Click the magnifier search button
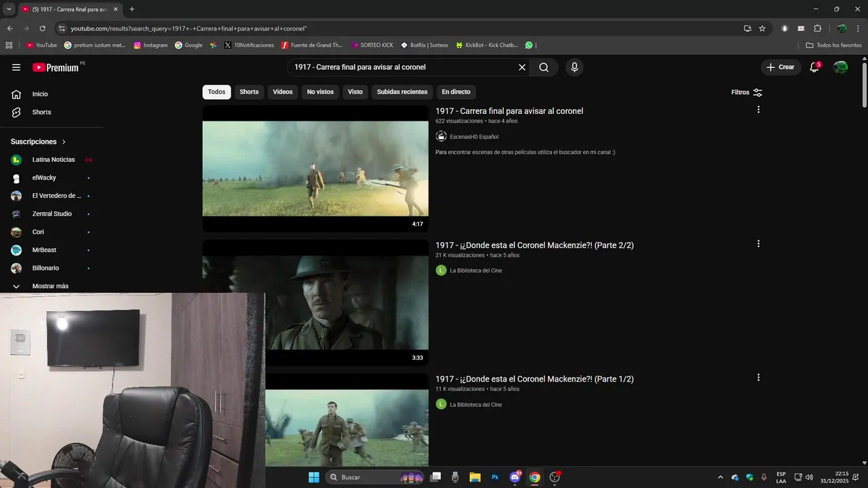This screenshot has height=488, width=868. coord(544,67)
